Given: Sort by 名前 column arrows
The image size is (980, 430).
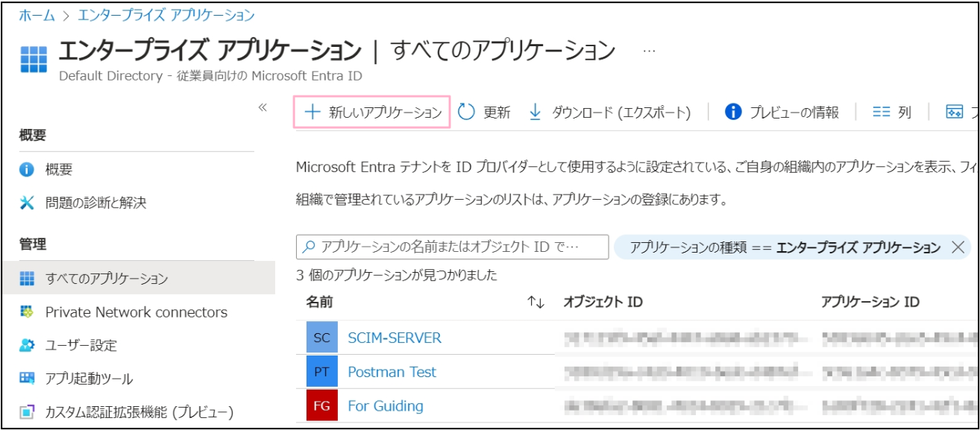Looking at the screenshot, I should pyautogui.click(x=535, y=302).
